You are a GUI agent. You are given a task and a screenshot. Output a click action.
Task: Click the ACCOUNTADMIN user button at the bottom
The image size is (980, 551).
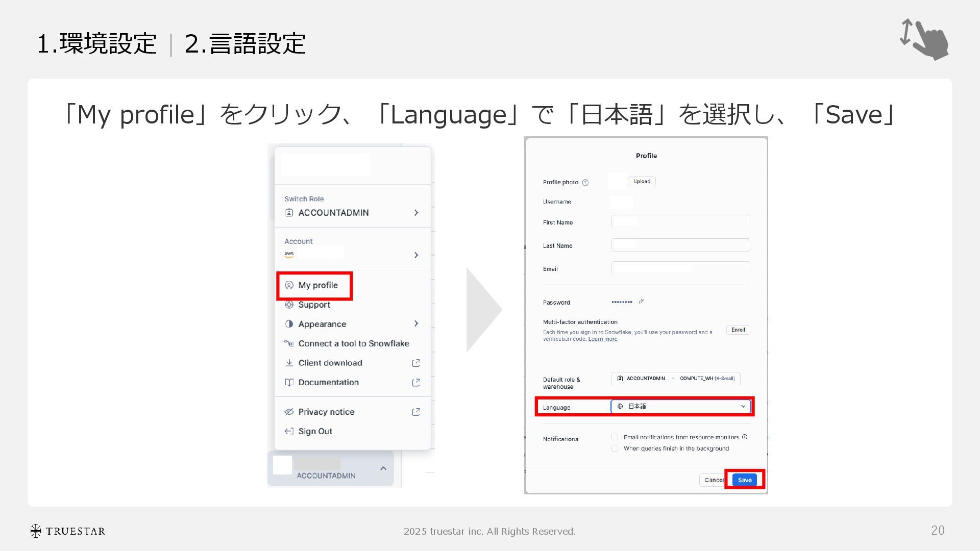tap(331, 468)
